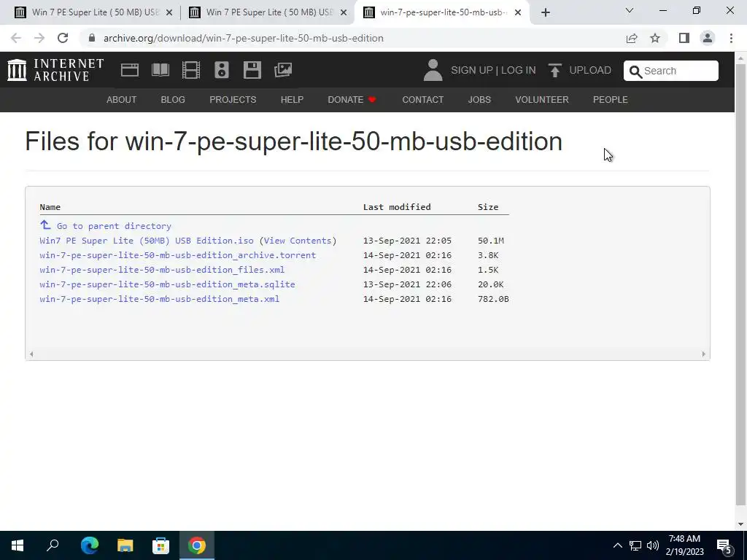Open the Web (Wayback) icon in header

130,70
